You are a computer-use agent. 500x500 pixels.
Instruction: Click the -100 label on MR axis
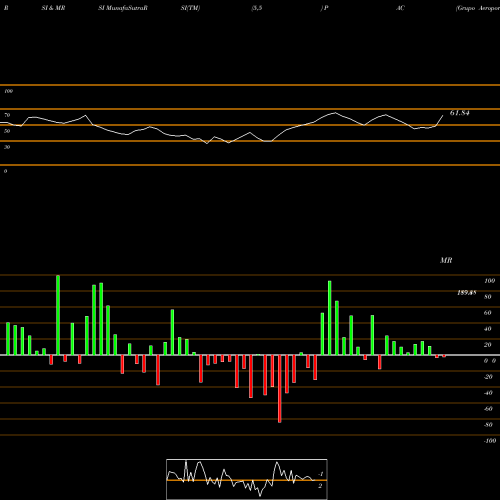(490, 441)
